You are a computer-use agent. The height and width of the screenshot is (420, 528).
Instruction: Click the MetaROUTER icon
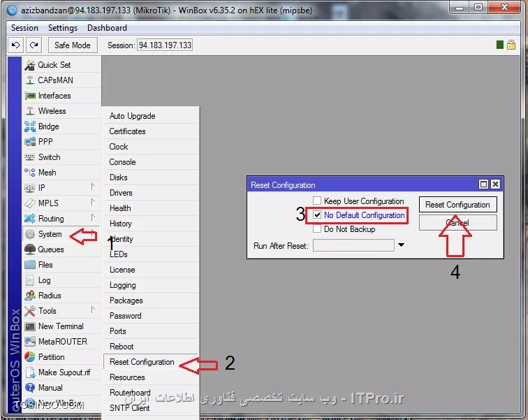pos(29,342)
